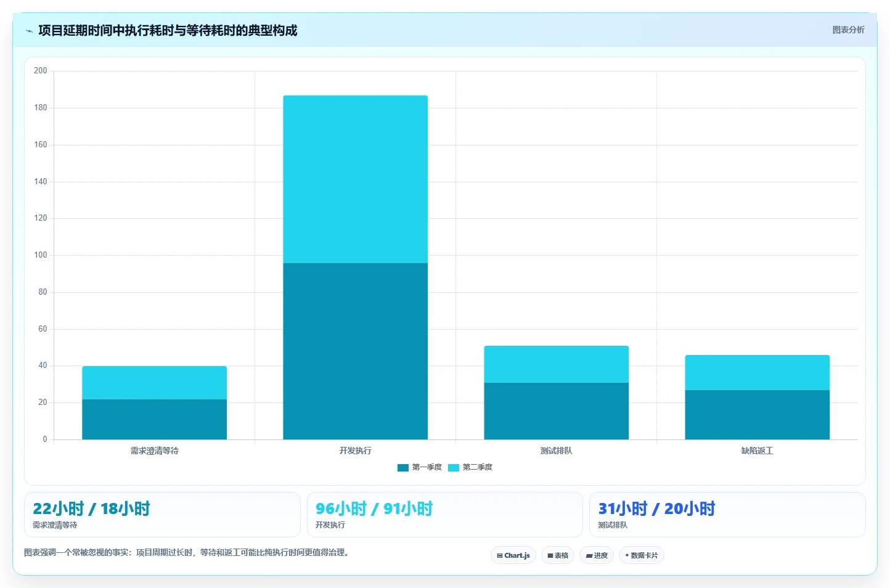Click the 开发执行 x-axis label
The image size is (890, 588).
[x=356, y=451]
